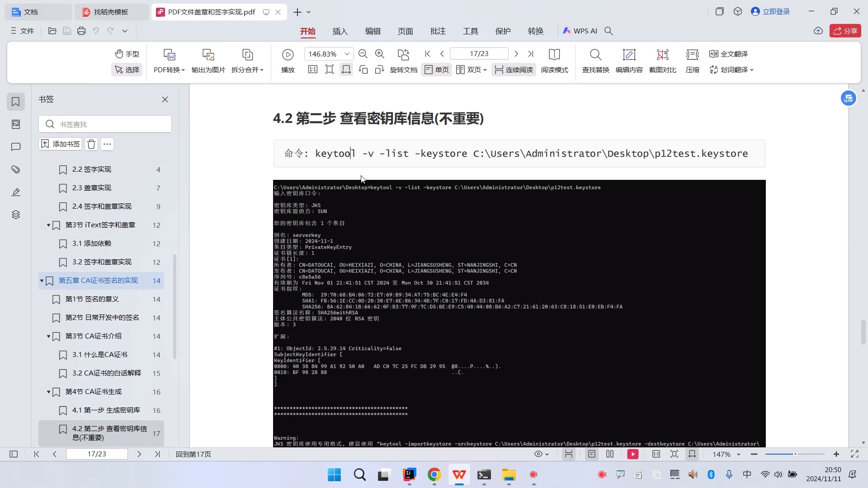Open the bookmarks panel icon in left sidebar
Viewport: 868px width, 488px height.
16,102
